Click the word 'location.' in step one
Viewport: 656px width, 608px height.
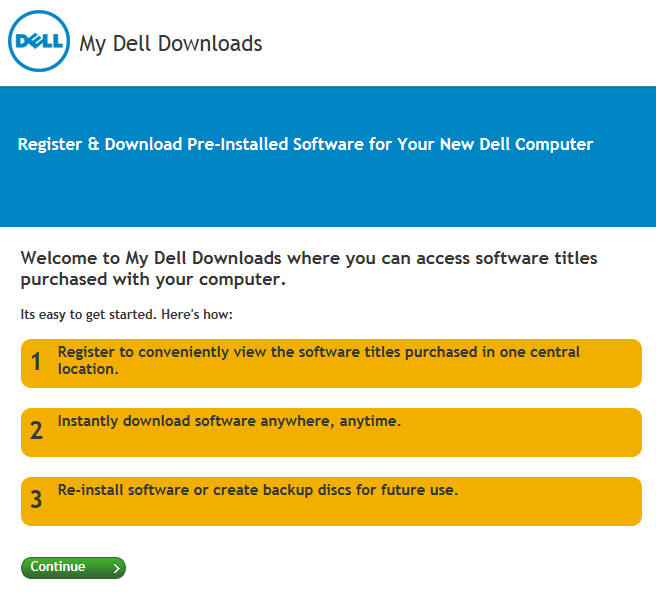click(88, 369)
